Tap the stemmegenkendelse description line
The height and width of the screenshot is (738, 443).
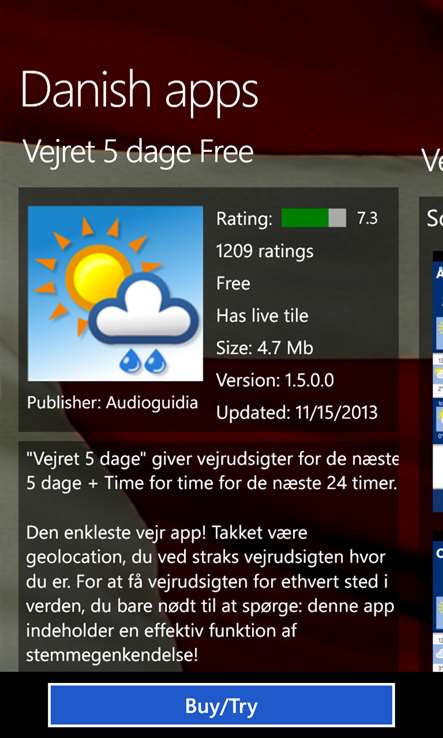(x=112, y=656)
